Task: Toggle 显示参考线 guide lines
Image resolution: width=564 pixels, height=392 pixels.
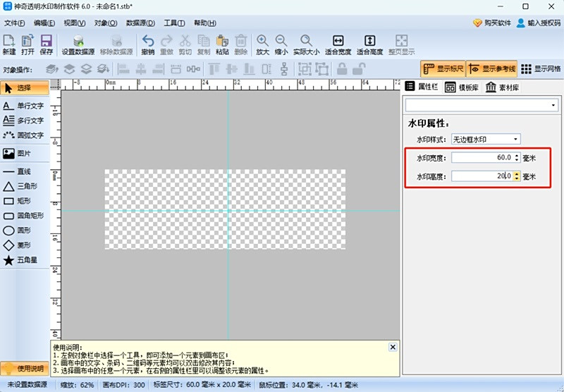Action: point(491,68)
